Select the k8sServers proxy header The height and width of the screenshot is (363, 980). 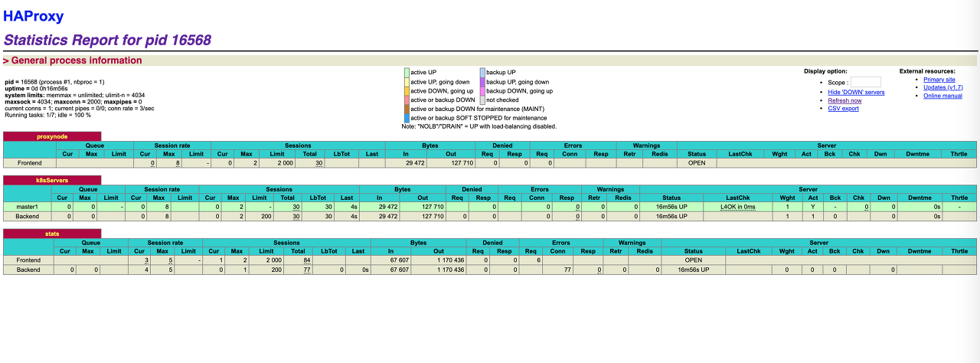[52, 180]
